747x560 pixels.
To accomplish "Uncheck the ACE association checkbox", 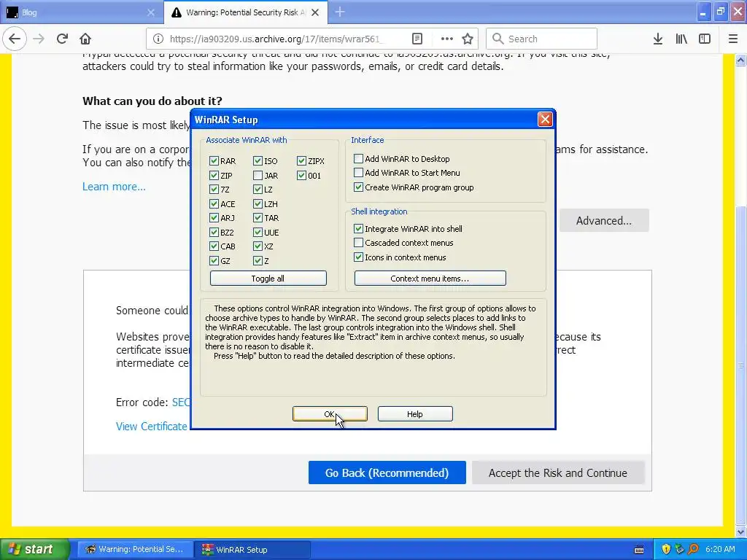I will pos(214,204).
